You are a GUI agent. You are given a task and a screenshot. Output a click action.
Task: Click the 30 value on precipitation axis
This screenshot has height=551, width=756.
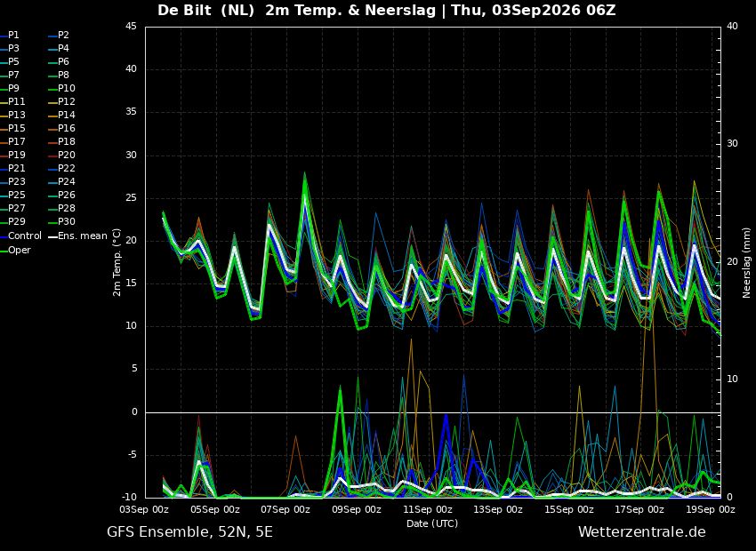pos(732,144)
